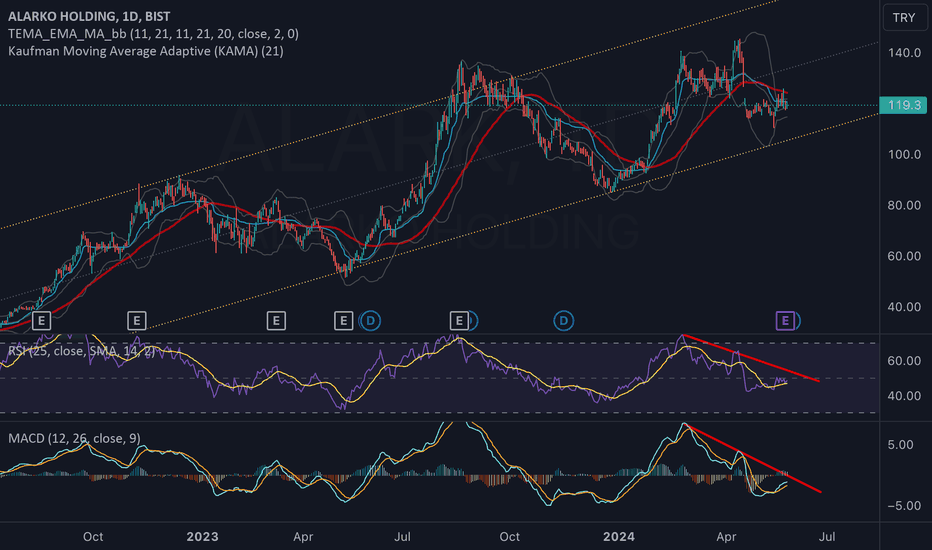The width and height of the screenshot is (932, 550).
Task: Click the 2024 time axis label
Action: 619,537
